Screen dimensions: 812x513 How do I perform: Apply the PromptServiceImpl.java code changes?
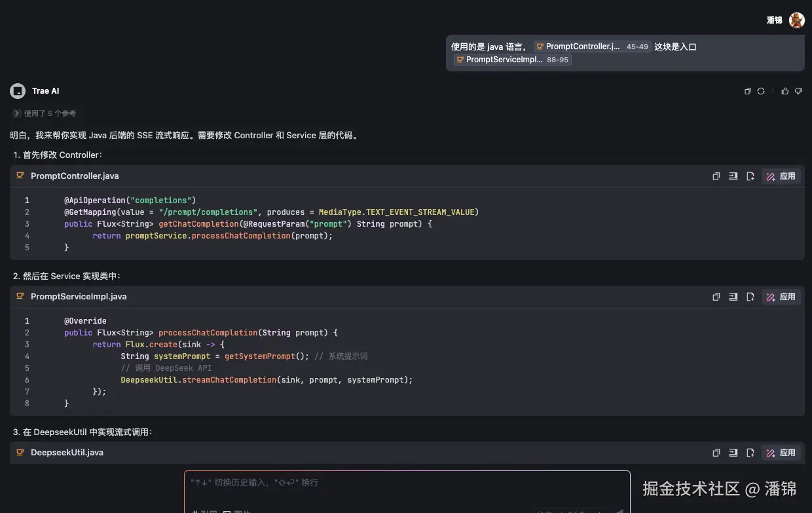pyautogui.click(x=781, y=297)
